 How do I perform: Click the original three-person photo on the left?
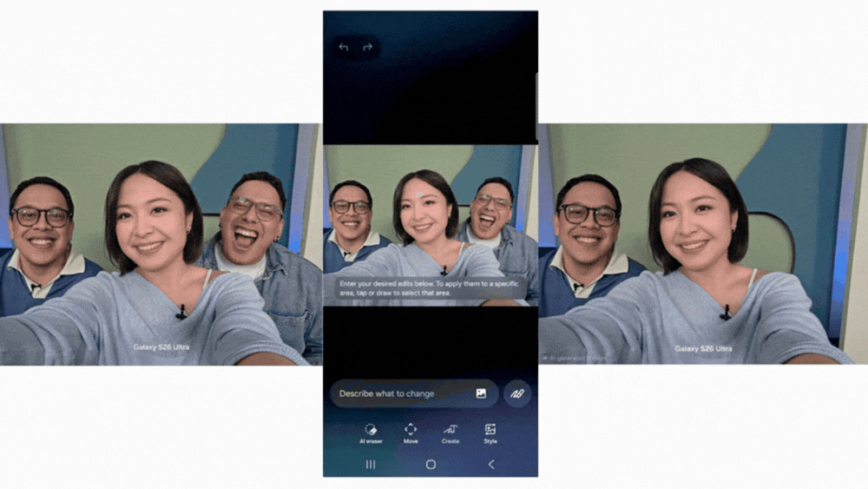pos(161,244)
